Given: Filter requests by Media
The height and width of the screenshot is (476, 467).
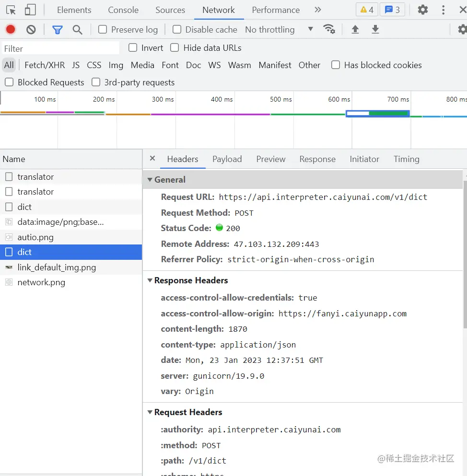Looking at the screenshot, I should [x=142, y=65].
